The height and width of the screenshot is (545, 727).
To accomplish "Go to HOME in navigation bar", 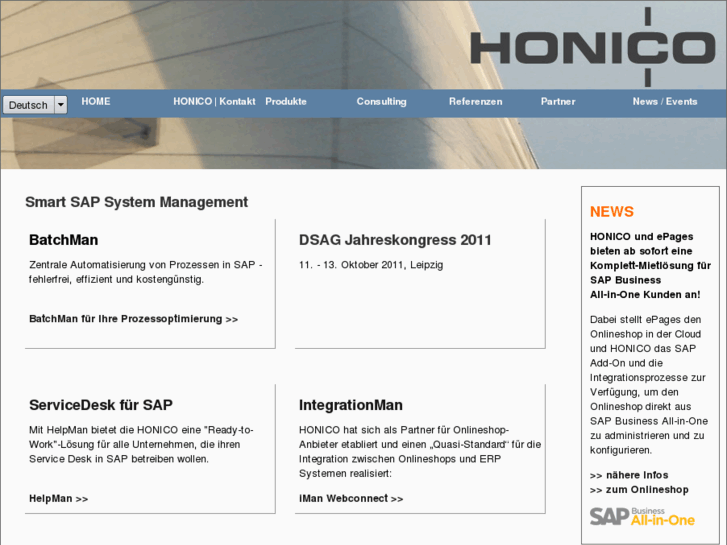I will click(96, 101).
